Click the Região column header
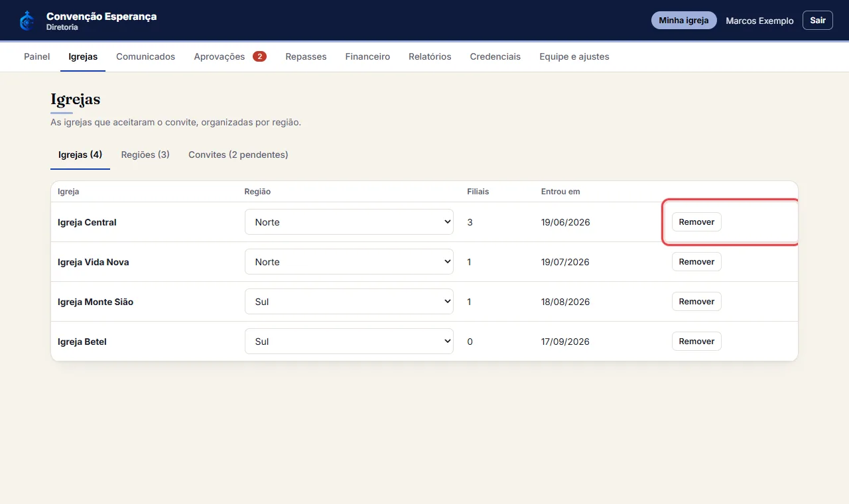849x504 pixels. (x=257, y=192)
